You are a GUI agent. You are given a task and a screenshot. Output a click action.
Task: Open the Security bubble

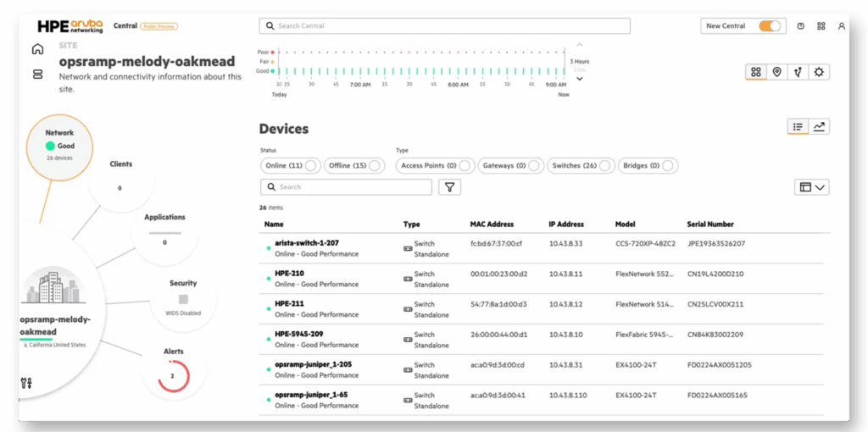point(183,297)
